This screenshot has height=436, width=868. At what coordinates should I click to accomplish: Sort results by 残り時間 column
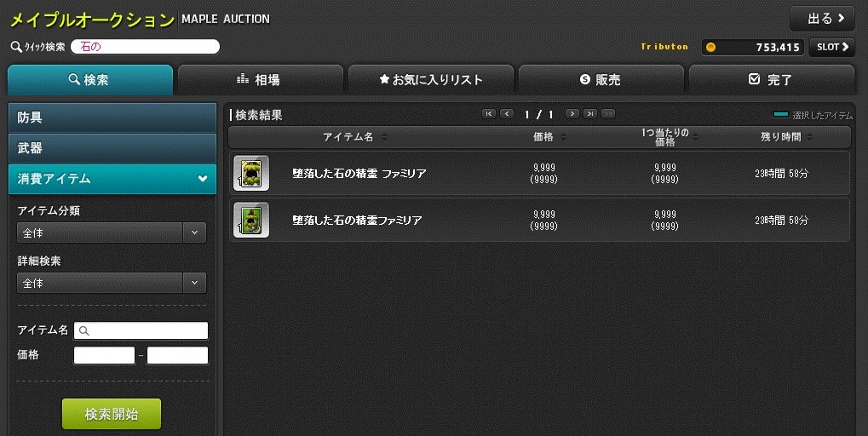point(786,136)
